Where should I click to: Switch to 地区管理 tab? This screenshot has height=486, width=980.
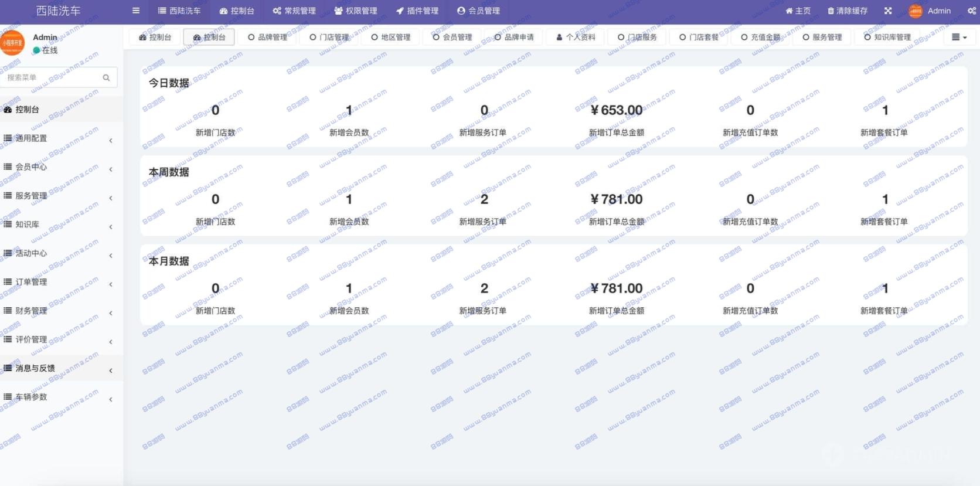point(390,37)
